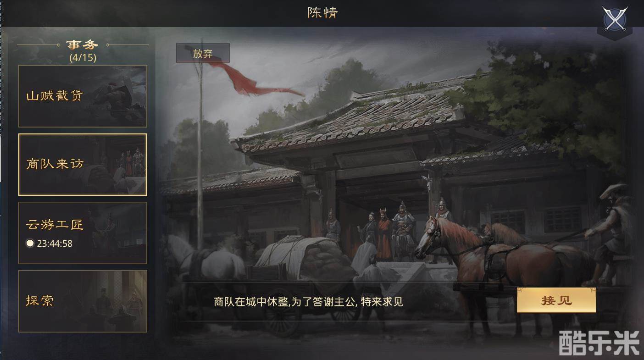
Task: Open the 云游工匠 affair
Action: click(x=83, y=233)
